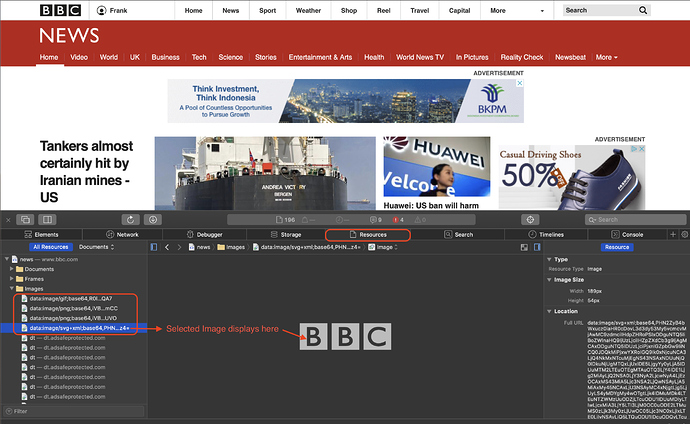The width and height of the screenshot is (690, 424).
Task: Expand the Frames folder
Action: tap(10, 279)
